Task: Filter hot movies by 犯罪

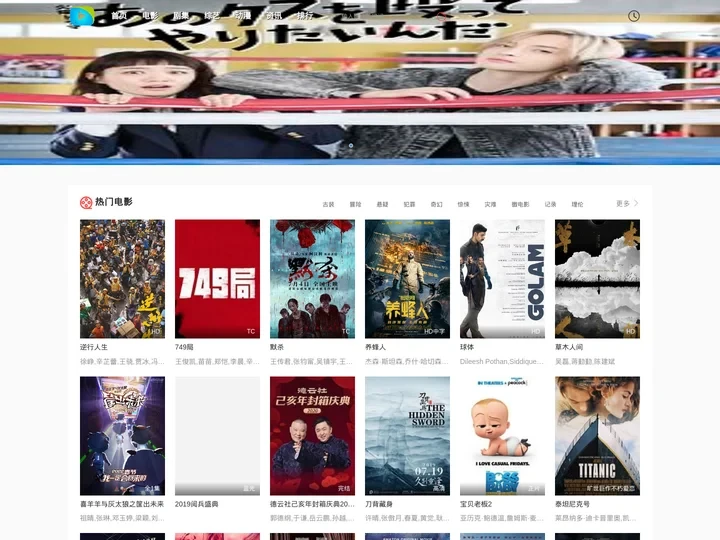Action: click(409, 204)
